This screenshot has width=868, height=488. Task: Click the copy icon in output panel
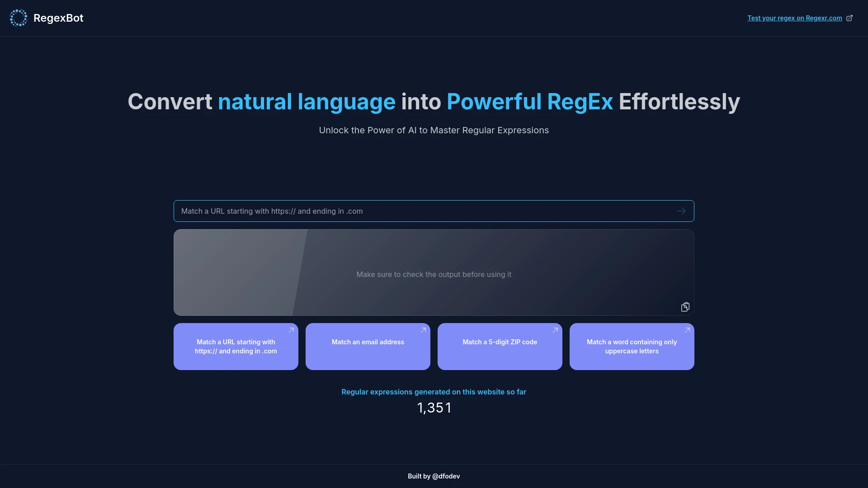pyautogui.click(x=685, y=307)
